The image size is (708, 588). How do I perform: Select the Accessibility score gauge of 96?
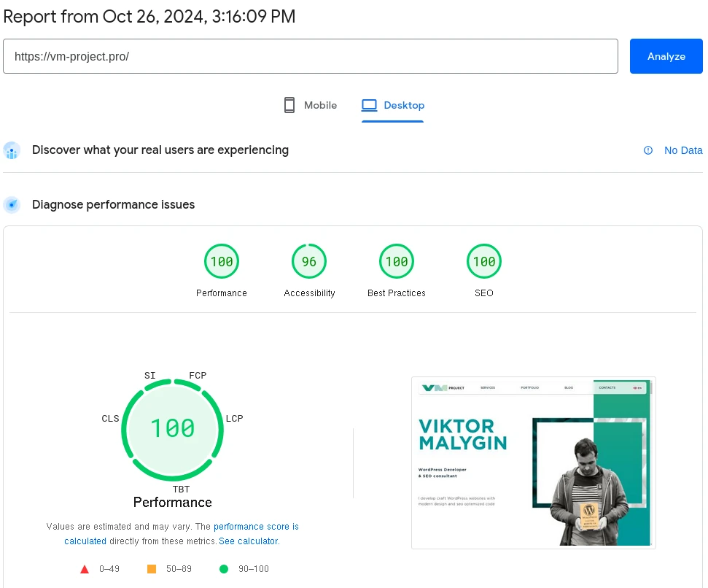[309, 262]
